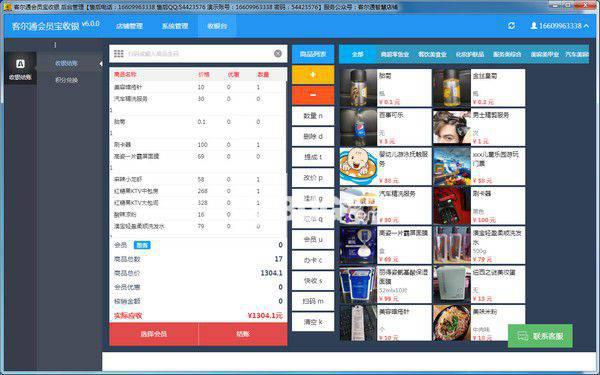Image resolution: width=600 pixels, height=375 pixels.
Task: Click the 商品列表 blue button
Action: pos(313,54)
